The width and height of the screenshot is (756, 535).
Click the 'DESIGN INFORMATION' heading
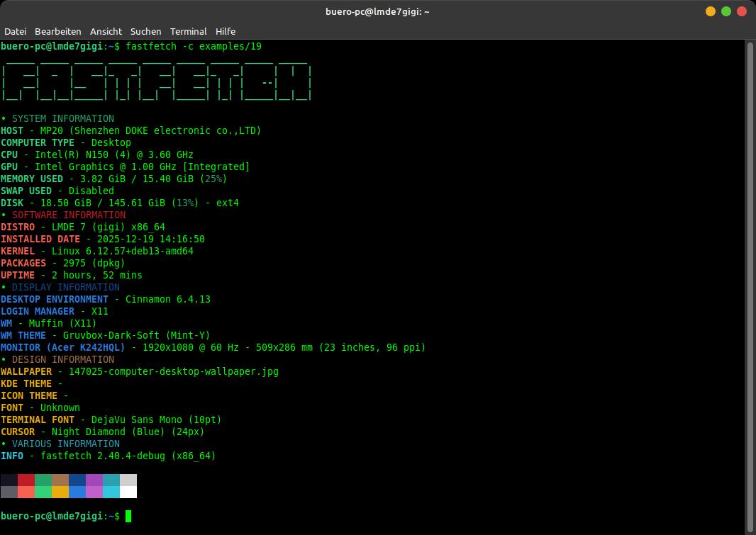63,359
